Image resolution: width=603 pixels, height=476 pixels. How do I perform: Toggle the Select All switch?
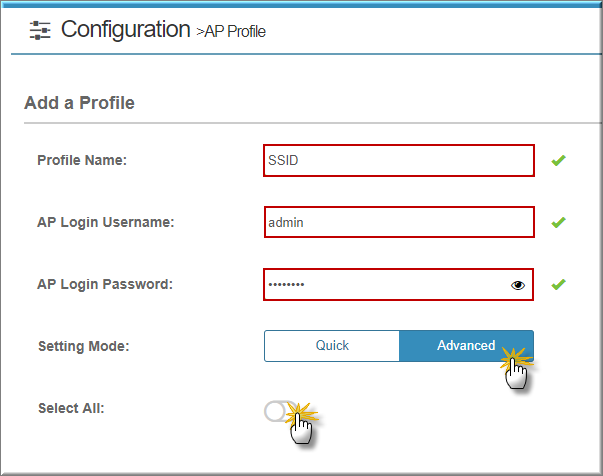click(281, 411)
